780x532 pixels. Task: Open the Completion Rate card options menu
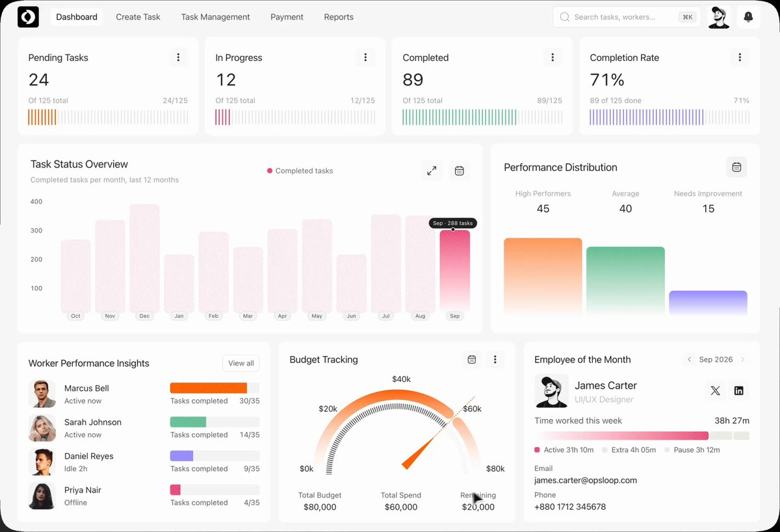point(740,57)
